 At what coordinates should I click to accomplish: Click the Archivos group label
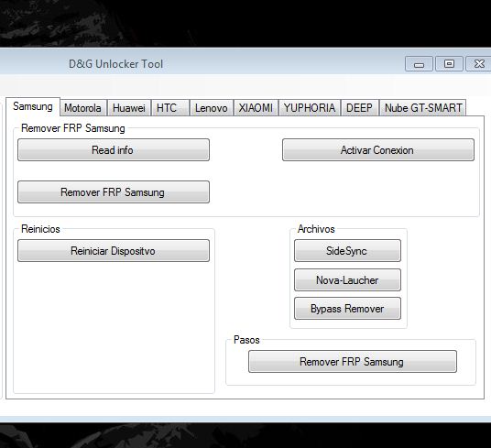(316, 229)
